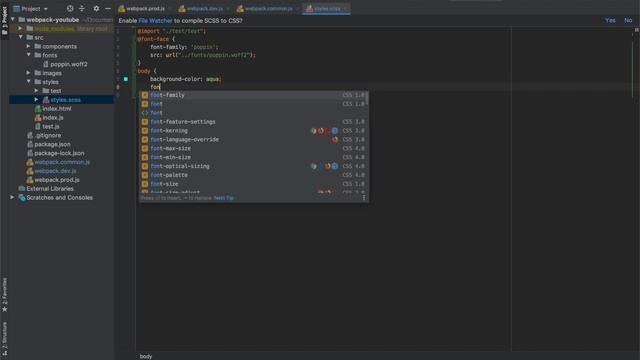Toggle the Structure tool window sidebar button

4,338
